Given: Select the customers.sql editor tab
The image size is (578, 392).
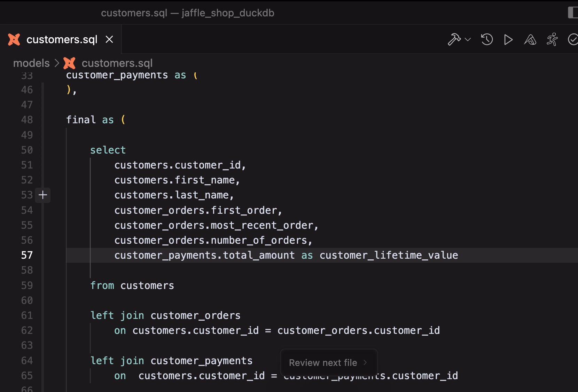Looking at the screenshot, I should coord(61,39).
